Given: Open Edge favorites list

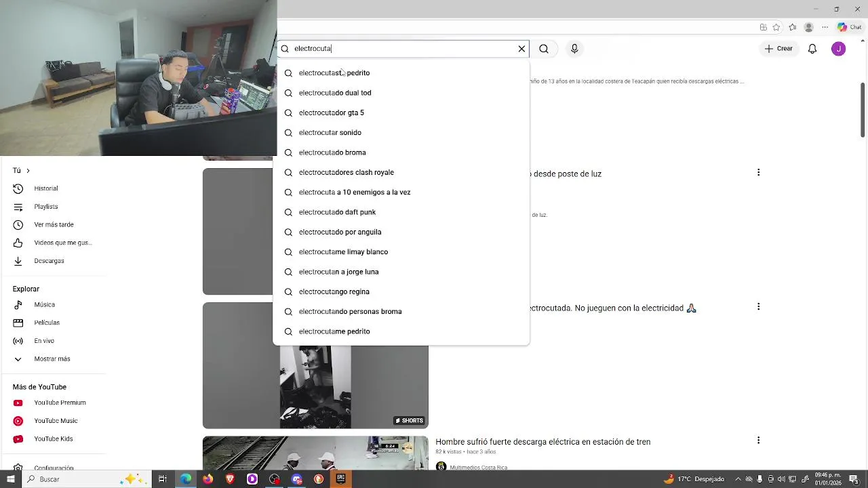Looking at the screenshot, I should tap(792, 27).
